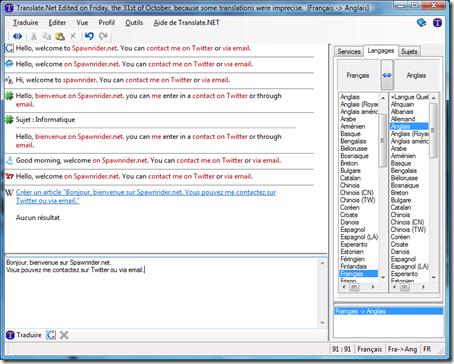
Task: Click the Paste toolbar icon
Action: point(60,36)
